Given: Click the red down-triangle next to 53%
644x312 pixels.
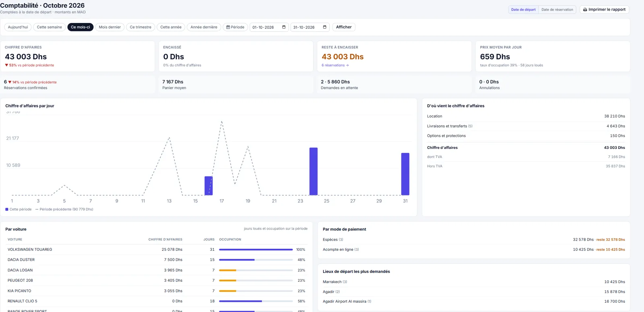Looking at the screenshot, I should coord(6,65).
